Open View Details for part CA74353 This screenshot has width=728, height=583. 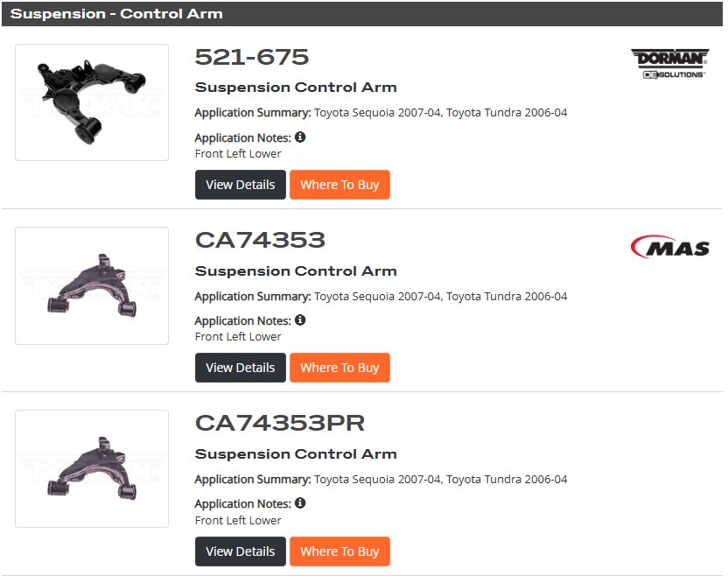coord(241,368)
